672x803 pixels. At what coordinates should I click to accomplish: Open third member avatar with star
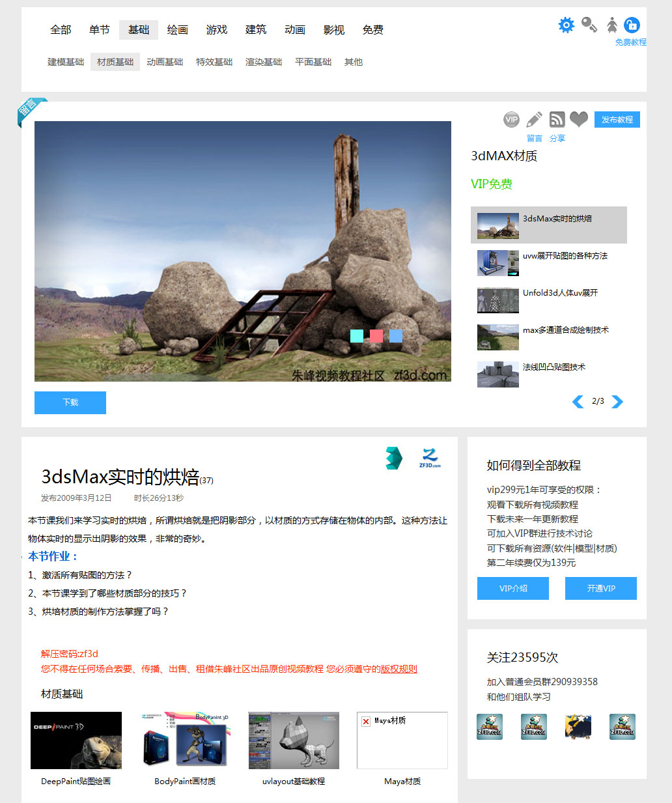578,726
